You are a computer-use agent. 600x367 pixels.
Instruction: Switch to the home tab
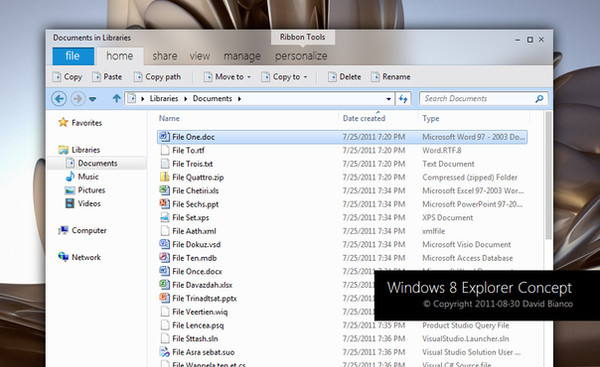(120, 56)
